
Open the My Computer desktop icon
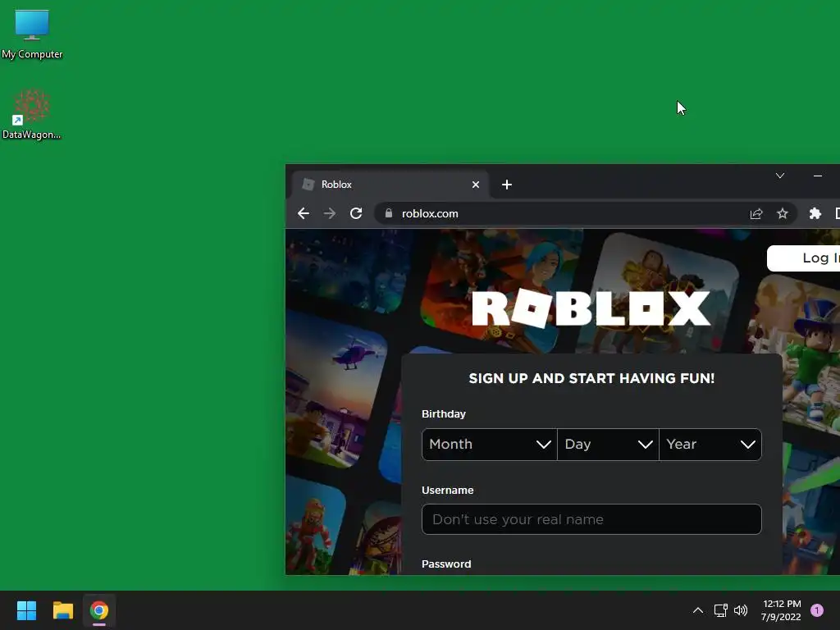(x=32, y=33)
